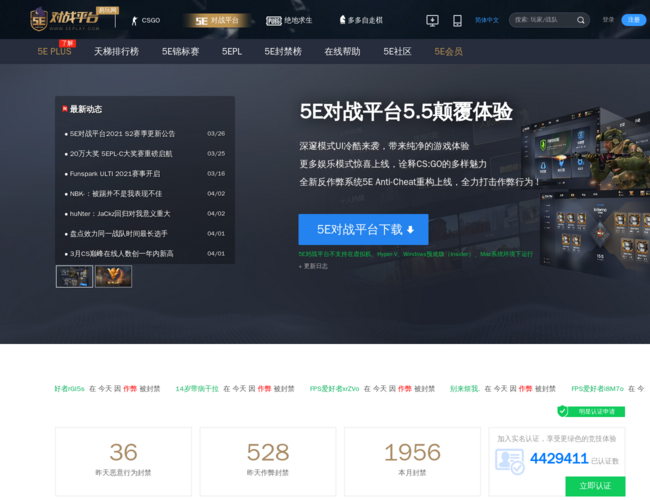Click the 36 昨天恶意行为封禁 card

[x=124, y=461]
